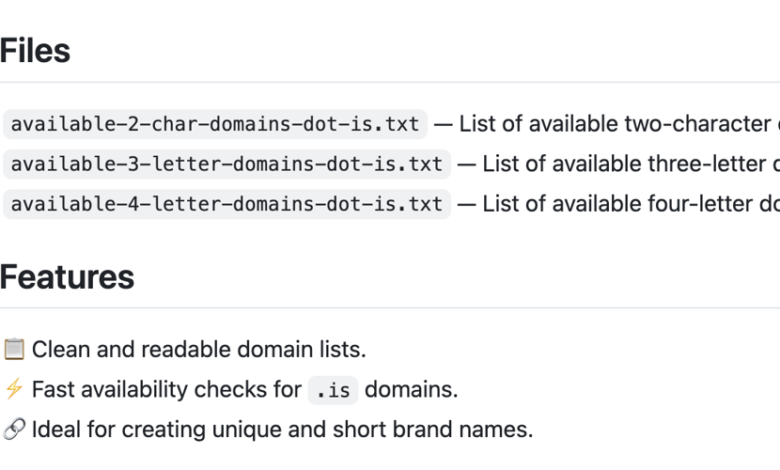
Task: Click the divider line under Files
Action: 390,82
